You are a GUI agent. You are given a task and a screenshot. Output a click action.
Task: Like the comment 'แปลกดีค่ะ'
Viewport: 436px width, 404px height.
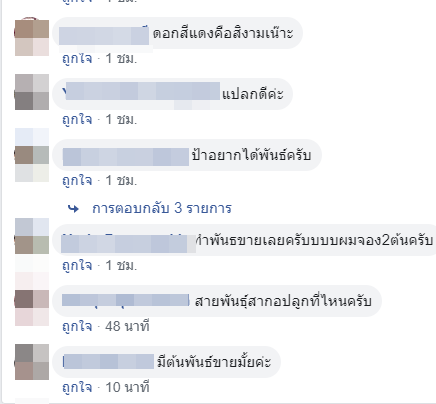(x=77, y=119)
